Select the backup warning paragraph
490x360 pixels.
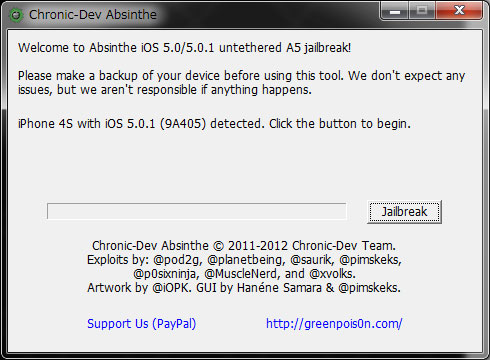coord(241,83)
